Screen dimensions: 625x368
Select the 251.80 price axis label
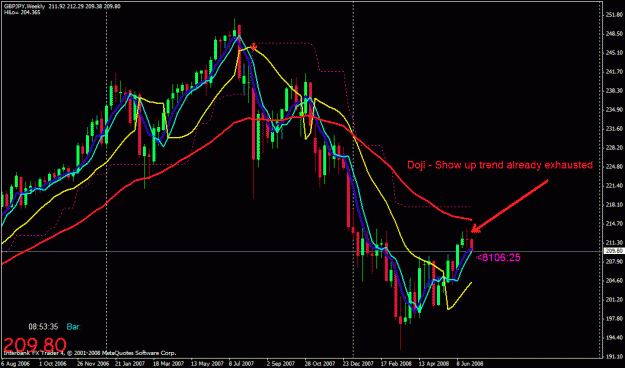[614, 15]
